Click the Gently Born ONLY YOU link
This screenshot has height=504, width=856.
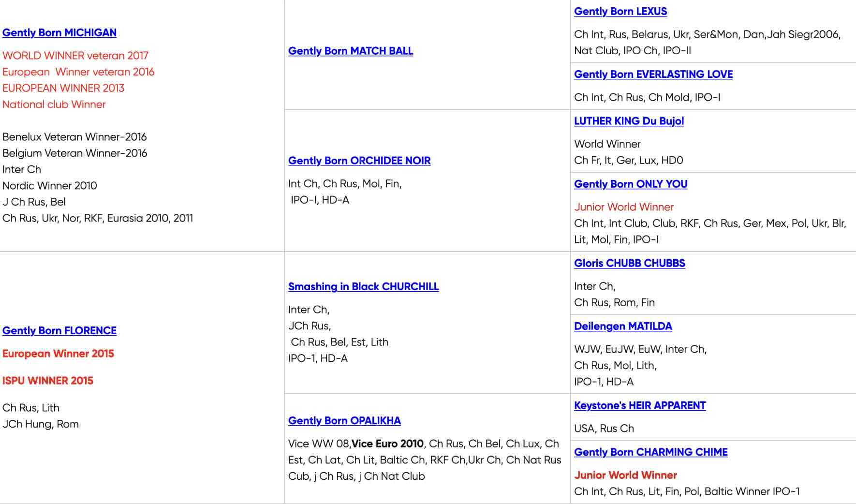click(x=631, y=184)
